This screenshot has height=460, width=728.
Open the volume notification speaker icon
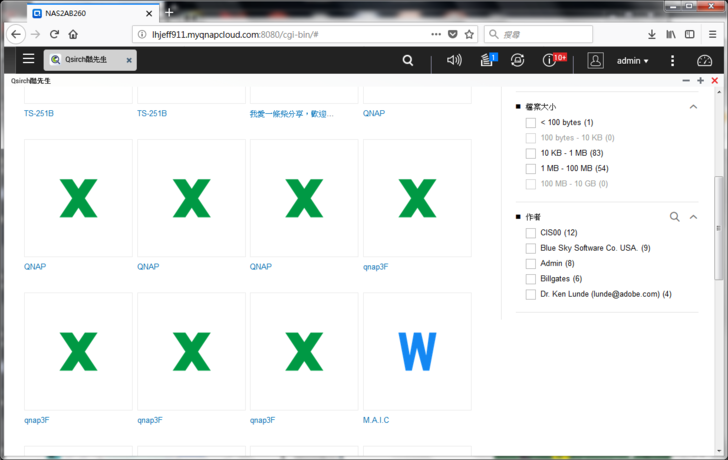[454, 60]
